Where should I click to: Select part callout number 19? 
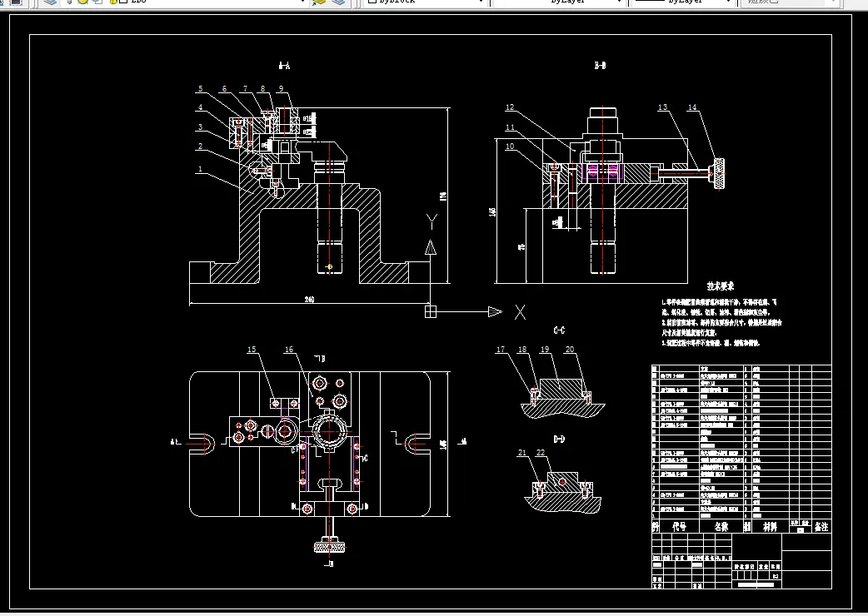(545, 350)
